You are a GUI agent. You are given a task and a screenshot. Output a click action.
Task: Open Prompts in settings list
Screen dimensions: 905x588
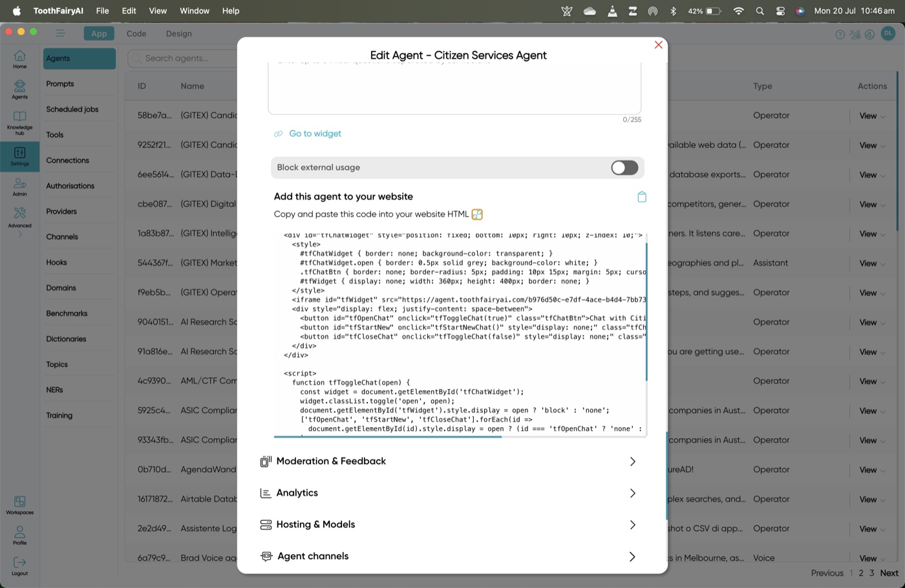tap(60, 84)
